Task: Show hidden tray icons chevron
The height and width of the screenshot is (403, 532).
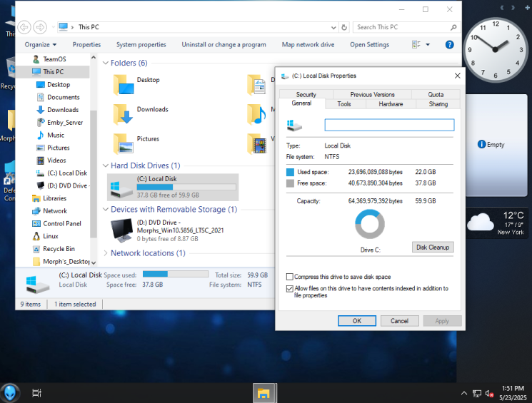Action: click(463, 394)
